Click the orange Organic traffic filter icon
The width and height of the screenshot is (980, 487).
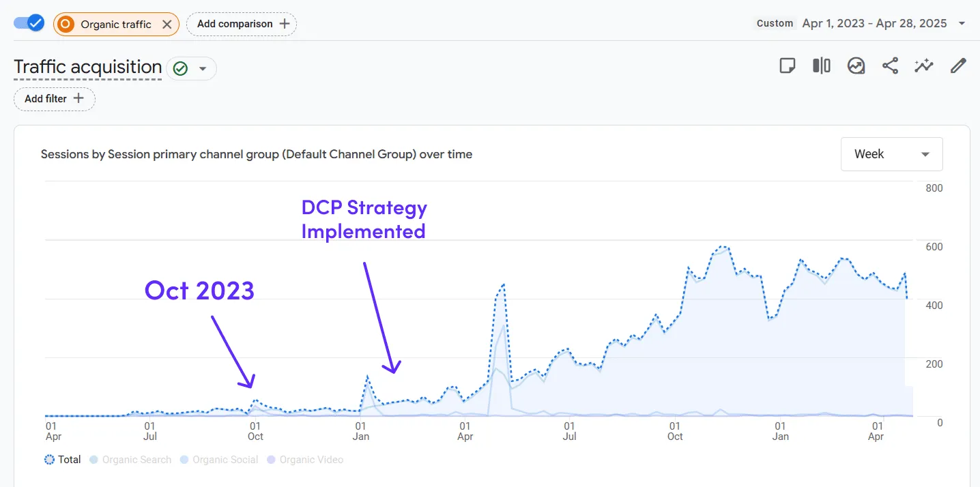[x=66, y=24]
